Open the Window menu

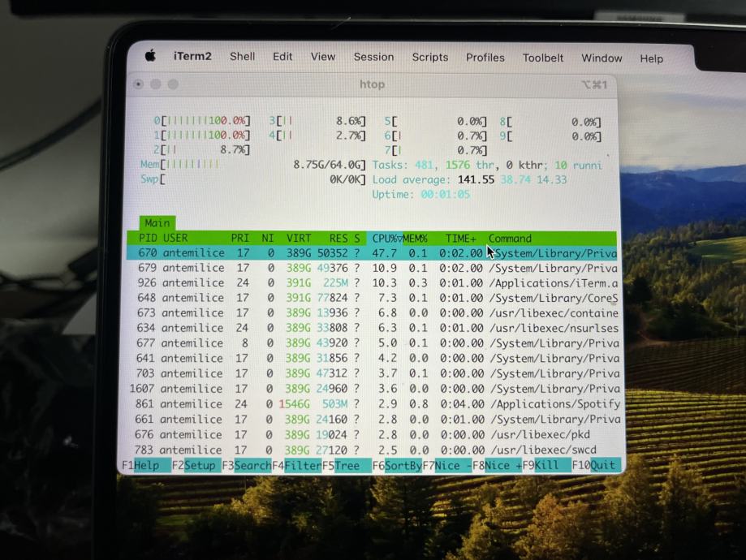pos(602,58)
